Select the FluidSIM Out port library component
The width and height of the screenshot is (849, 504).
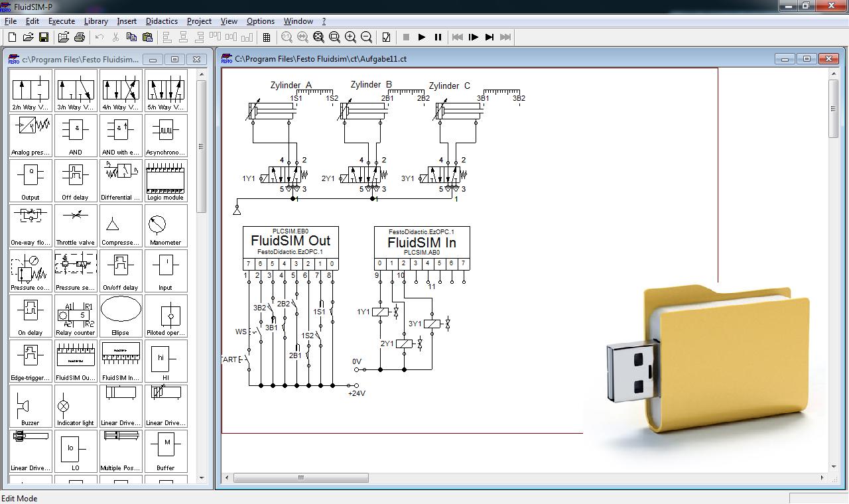click(76, 361)
